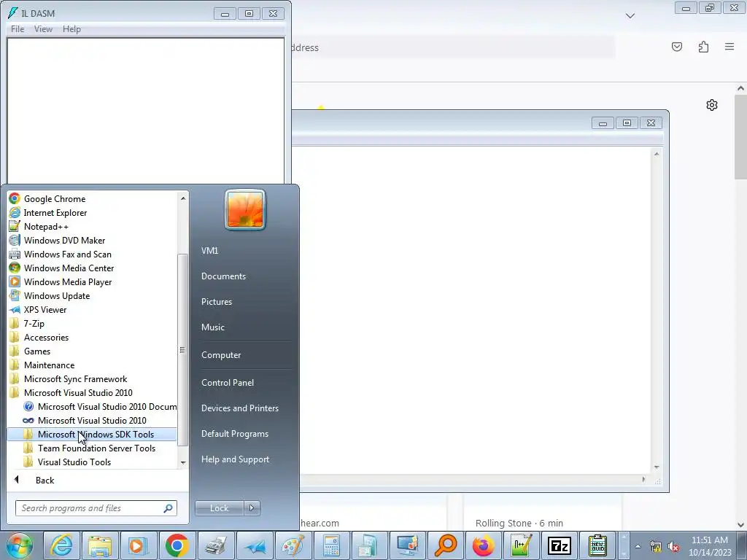747x560 pixels.
Task: Click the Pocket icon in Firefox toolbar
Action: click(x=677, y=47)
